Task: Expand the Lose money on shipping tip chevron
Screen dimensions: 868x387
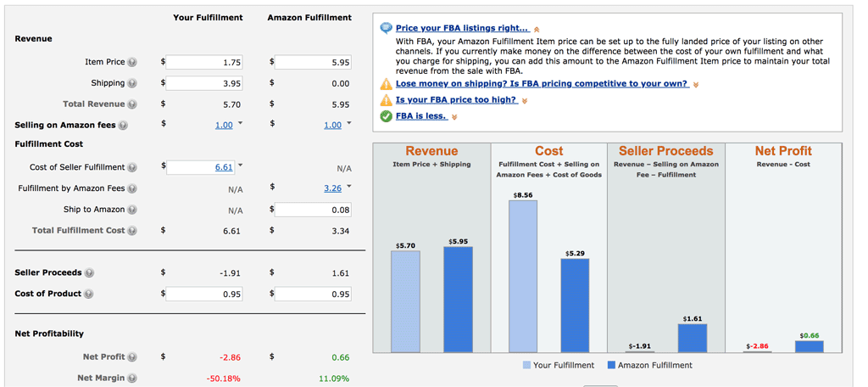Action: point(696,85)
